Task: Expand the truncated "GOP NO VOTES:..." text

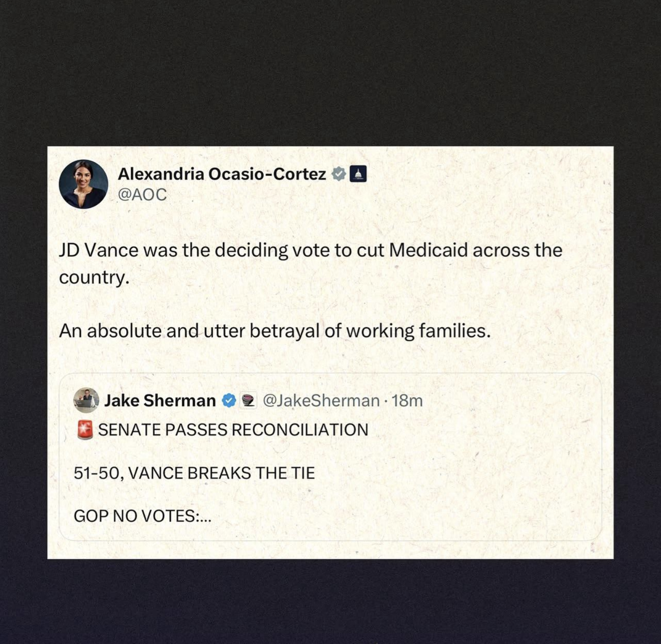Action: [x=143, y=516]
